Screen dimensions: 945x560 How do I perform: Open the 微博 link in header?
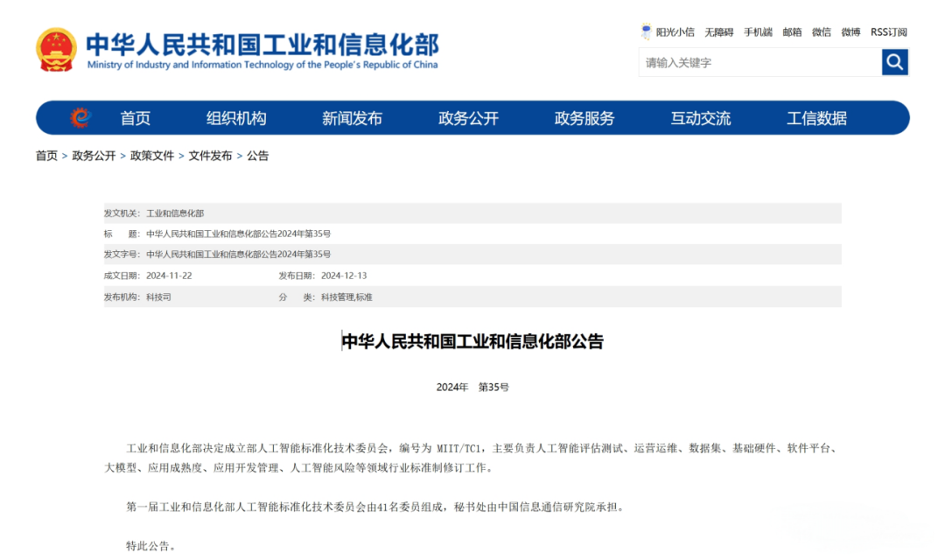coord(851,32)
